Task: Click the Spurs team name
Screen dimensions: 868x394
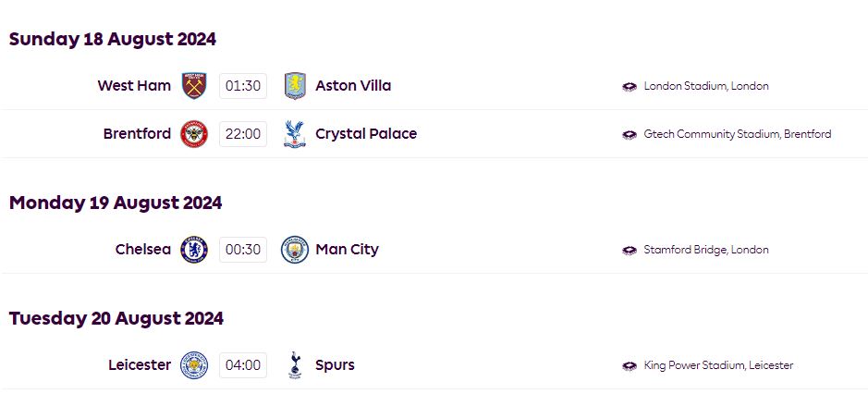Action: click(335, 365)
